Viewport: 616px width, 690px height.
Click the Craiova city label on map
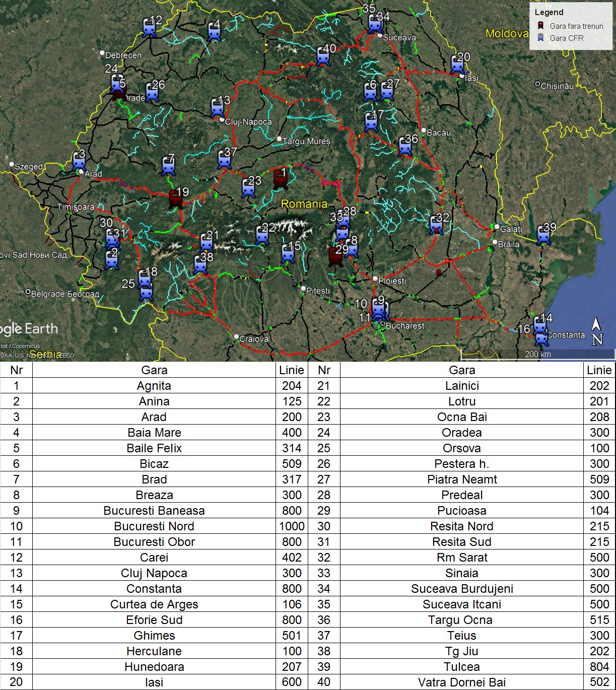[253, 339]
